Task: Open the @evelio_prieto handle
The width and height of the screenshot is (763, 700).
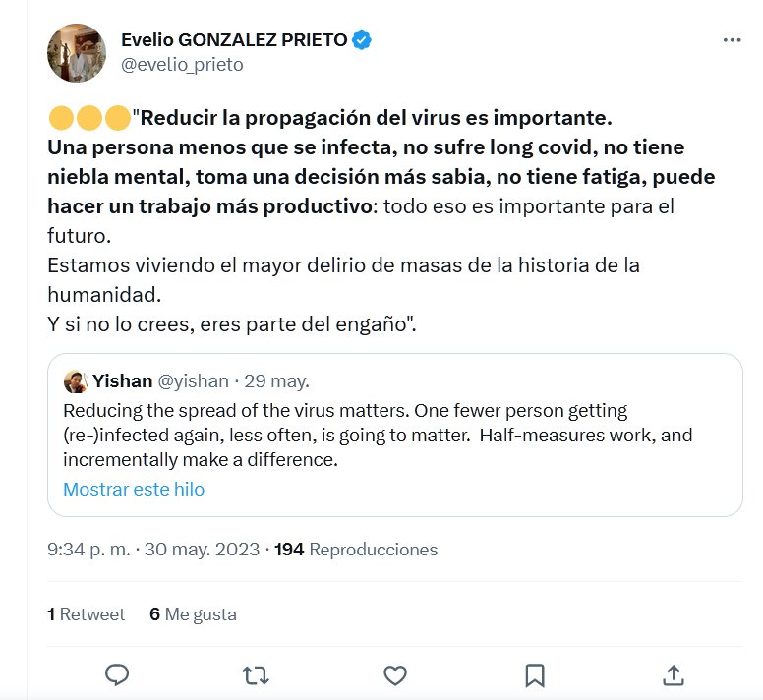Action: (182, 65)
